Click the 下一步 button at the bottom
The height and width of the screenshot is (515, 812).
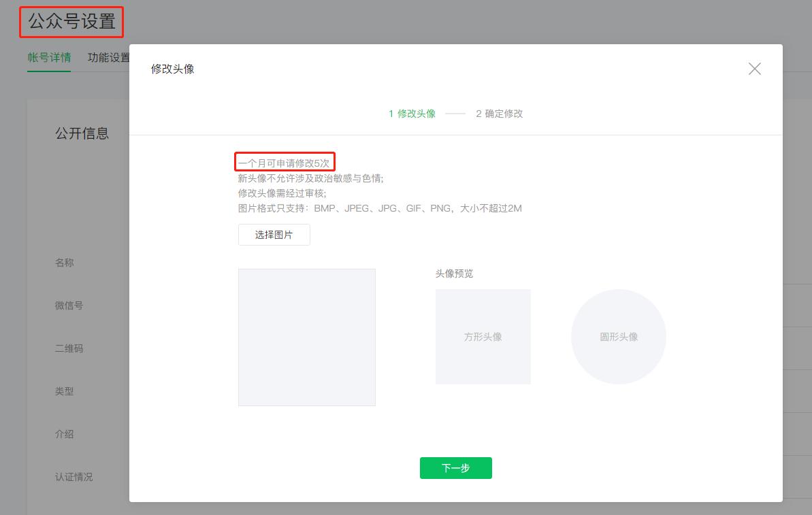pyautogui.click(x=455, y=467)
